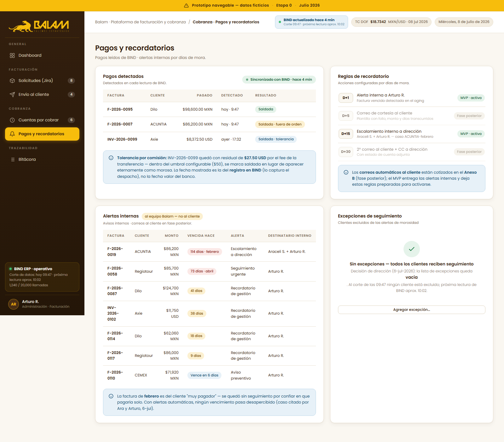This screenshot has height=442, width=504.
Task: Open Dashboard in the sidebar
Action: [42, 55]
